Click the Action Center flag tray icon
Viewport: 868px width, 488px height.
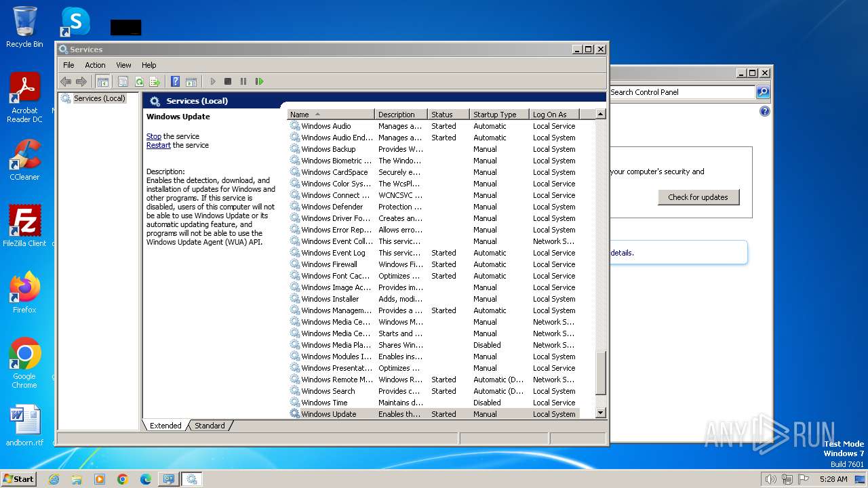[804, 479]
